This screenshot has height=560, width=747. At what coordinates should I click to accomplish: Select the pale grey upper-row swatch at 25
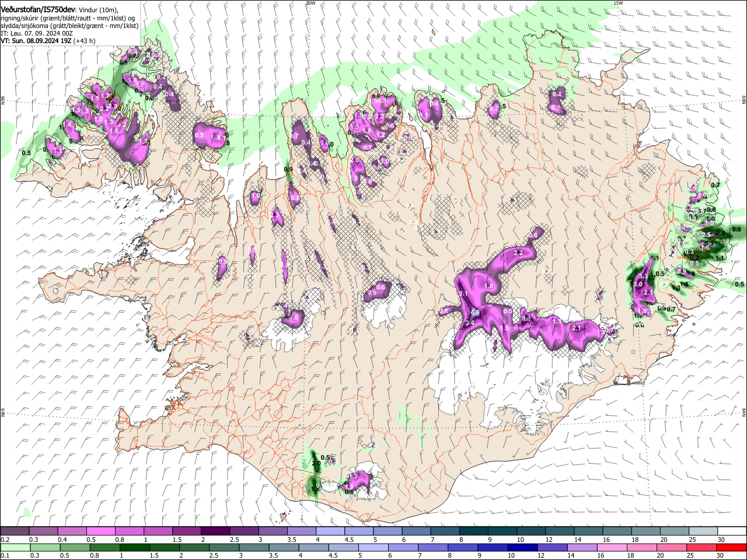[703, 531]
